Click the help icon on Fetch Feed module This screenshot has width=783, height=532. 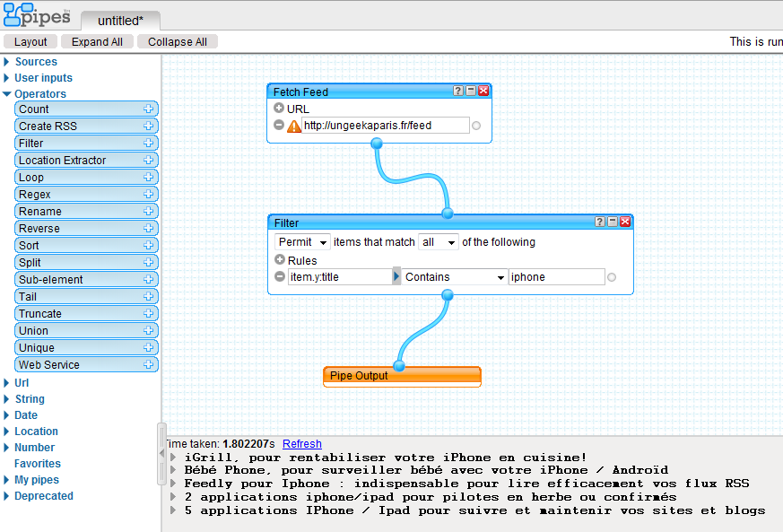pos(458,92)
